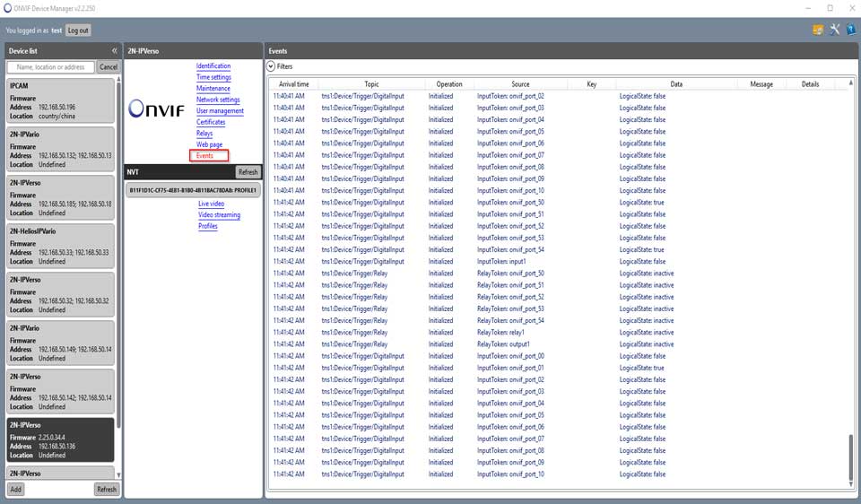This screenshot has width=861, height=504.
Task: Open Network settings link
Action: [x=218, y=100]
